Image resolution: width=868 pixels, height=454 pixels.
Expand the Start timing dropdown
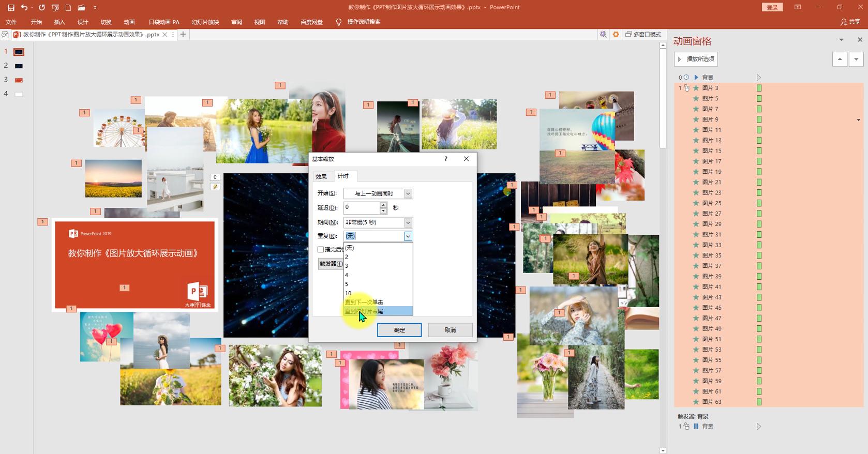[408, 193]
